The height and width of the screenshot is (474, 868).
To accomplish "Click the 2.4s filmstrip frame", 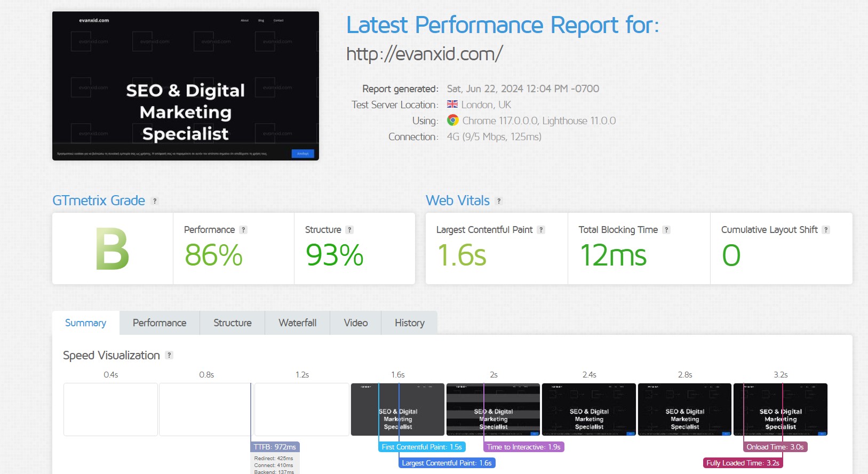I will pos(589,409).
